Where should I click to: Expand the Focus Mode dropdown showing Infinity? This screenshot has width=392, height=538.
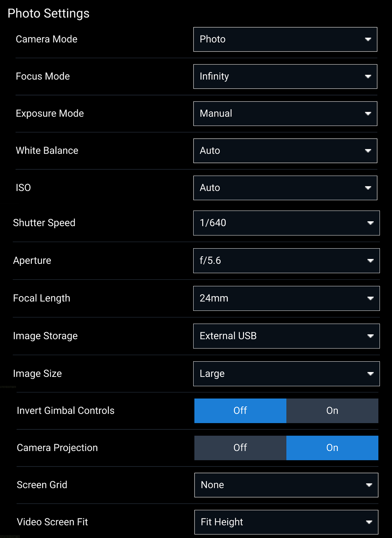click(x=285, y=76)
